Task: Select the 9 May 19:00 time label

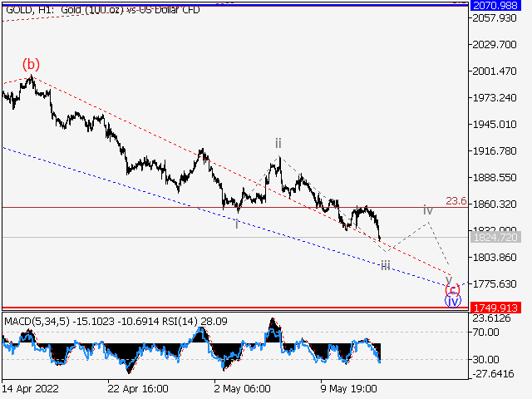Action: click(x=349, y=388)
